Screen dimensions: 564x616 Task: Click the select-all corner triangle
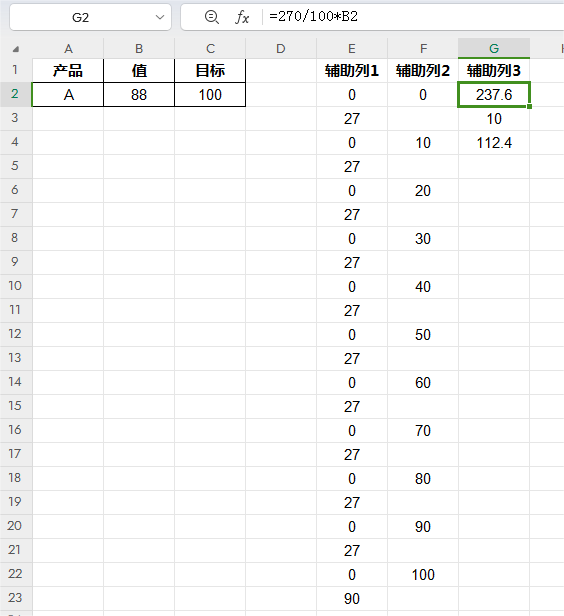pos(16,49)
